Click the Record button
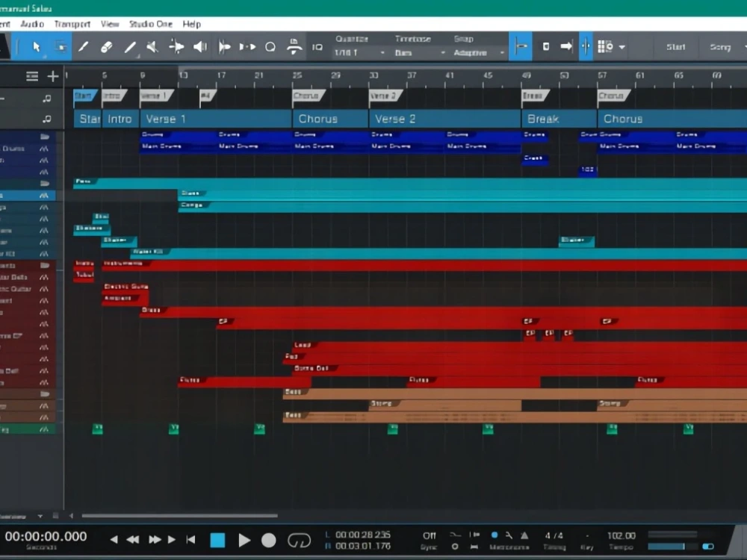Viewport: 747px width, 560px height. pyautogui.click(x=269, y=540)
